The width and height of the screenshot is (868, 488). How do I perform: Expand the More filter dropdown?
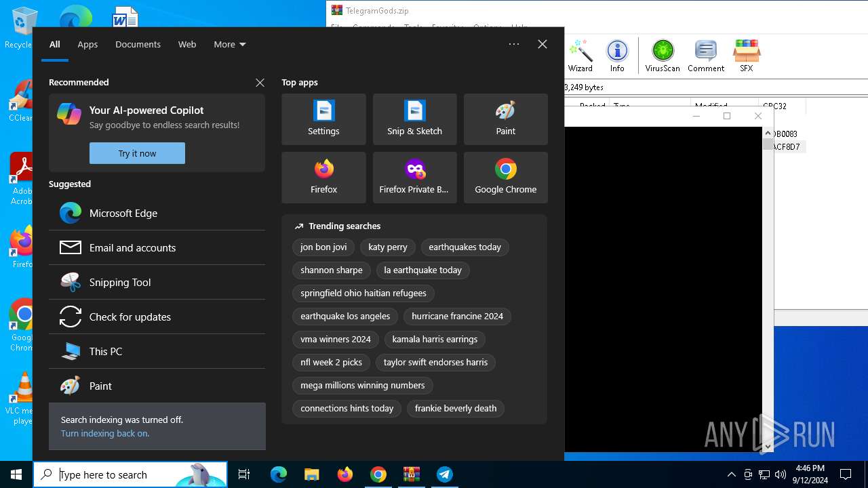click(x=230, y=44)
